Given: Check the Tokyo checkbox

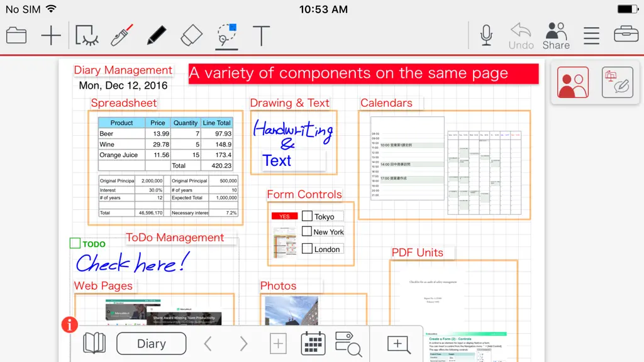Looking at the screenshot, I should 307,216.
